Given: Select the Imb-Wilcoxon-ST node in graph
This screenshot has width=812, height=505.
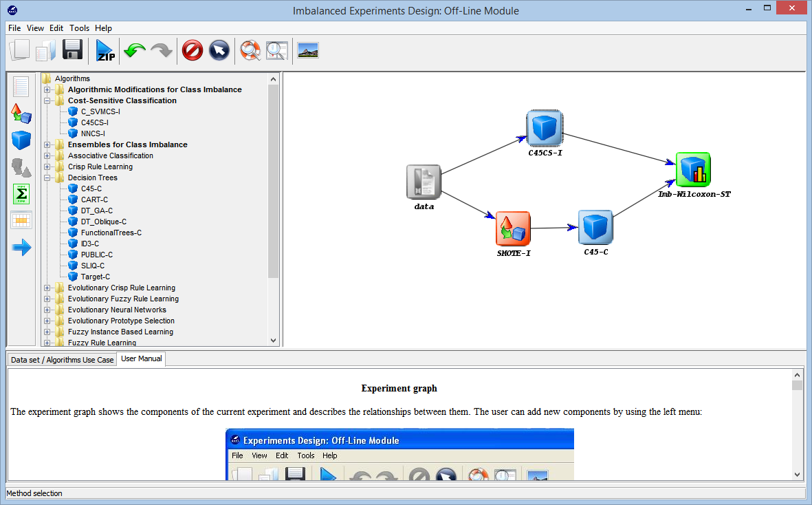Looking at the screenshot, I should tap(693, 169).
